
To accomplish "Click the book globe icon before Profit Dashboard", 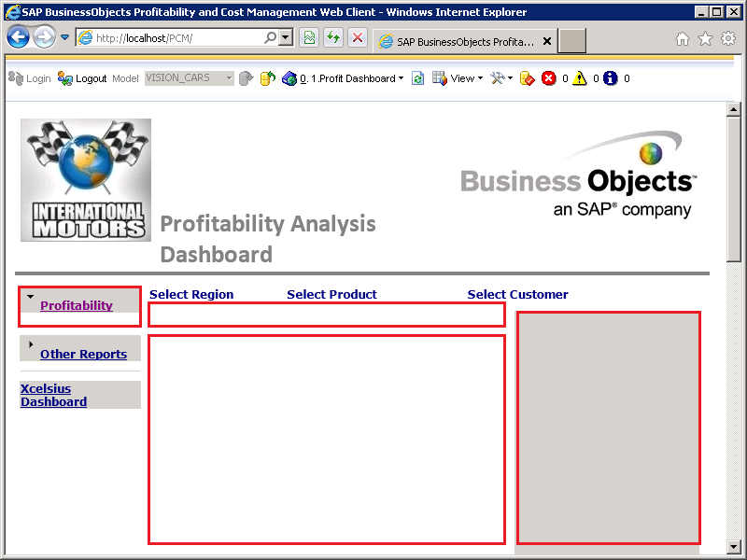I will [x=289, y=78].
